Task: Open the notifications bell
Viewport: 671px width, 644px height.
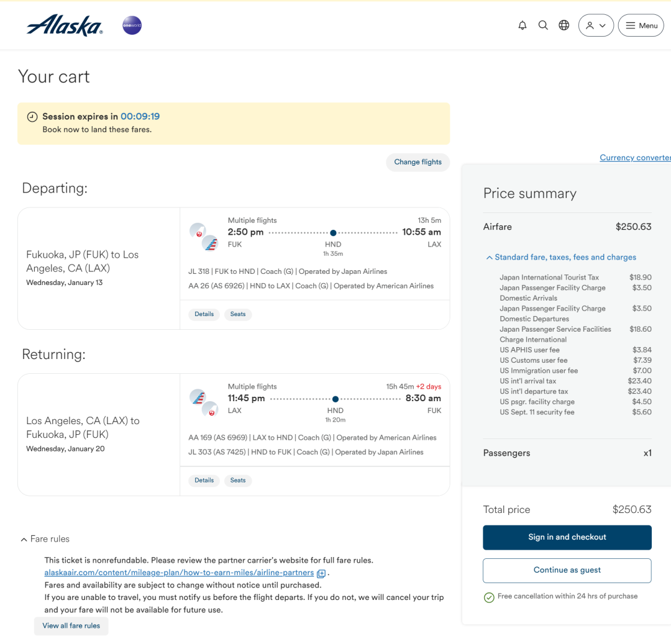Action: (522, 25)
